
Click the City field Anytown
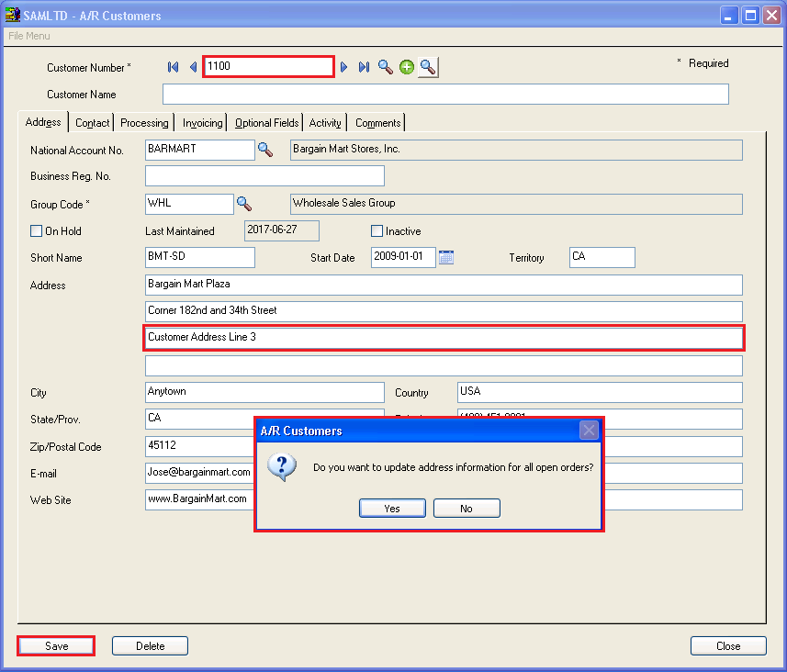point(265,393)
